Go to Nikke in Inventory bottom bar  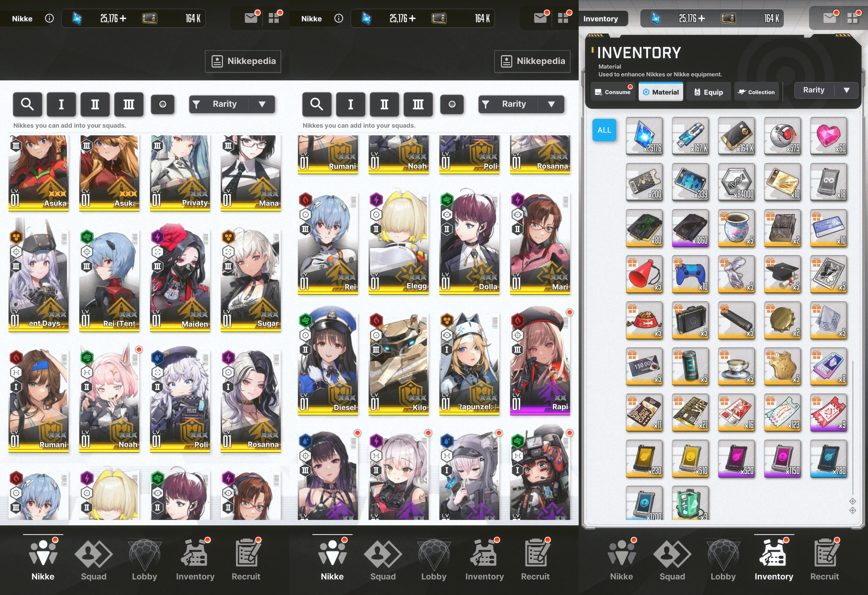(621, 560)
